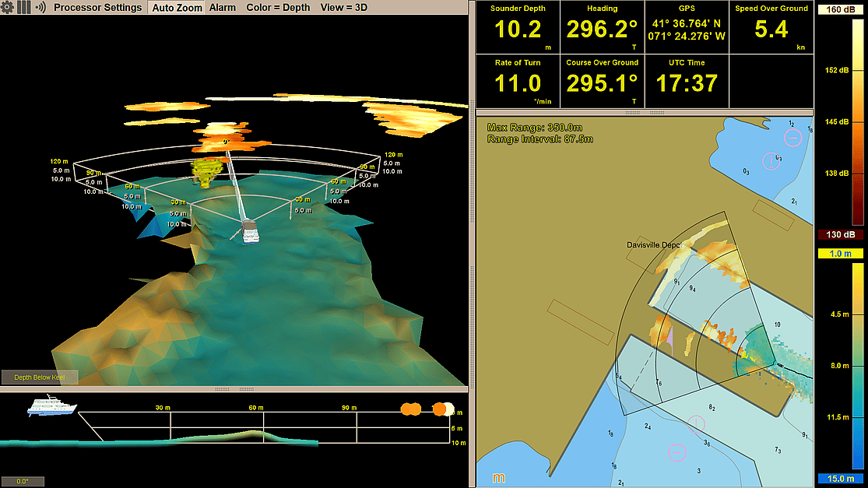Click the 0.0° angle indicator box

pyautogui.click(x=23, y=481)
